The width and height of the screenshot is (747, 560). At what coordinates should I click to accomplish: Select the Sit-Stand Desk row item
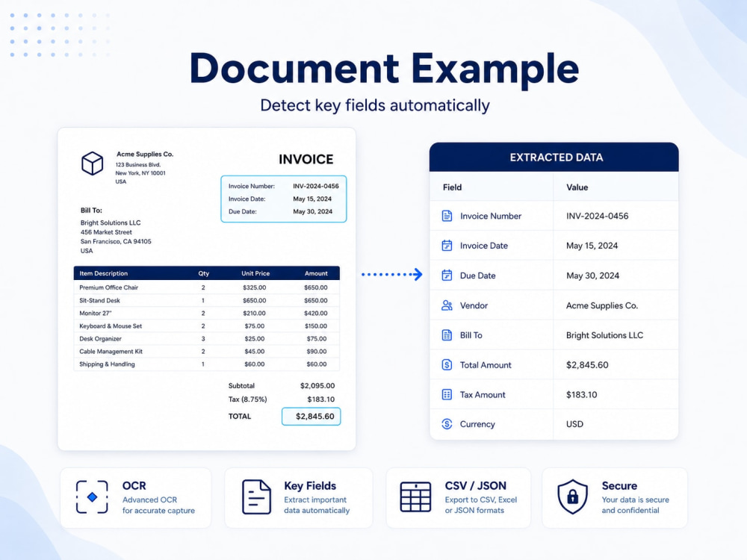[x=99, y=300]
